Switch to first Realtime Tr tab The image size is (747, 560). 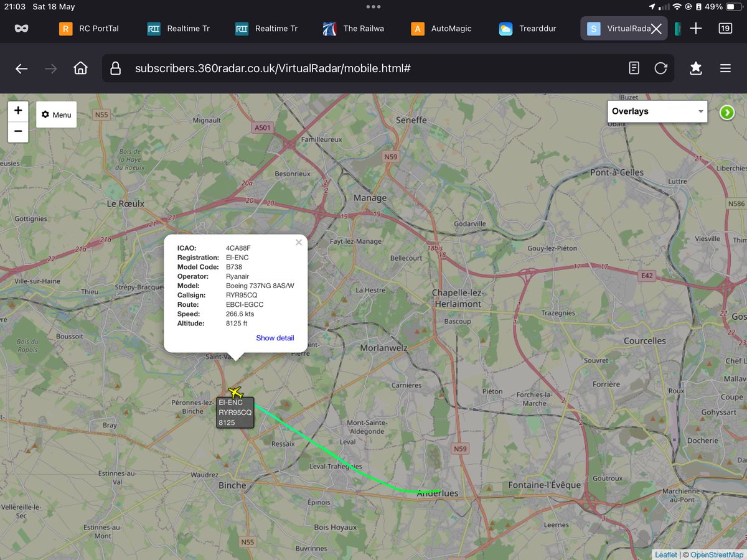179,29
